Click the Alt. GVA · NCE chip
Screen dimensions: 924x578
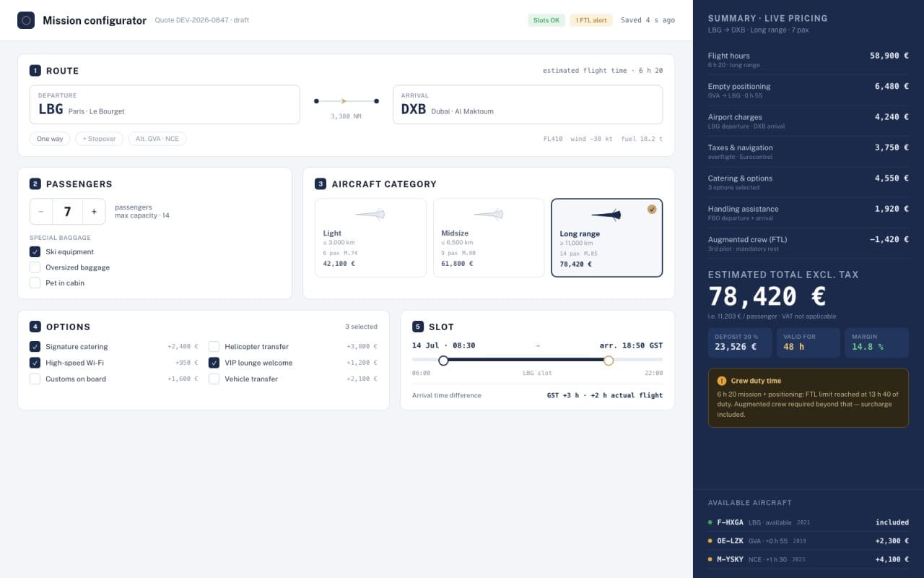coord(157,139)
